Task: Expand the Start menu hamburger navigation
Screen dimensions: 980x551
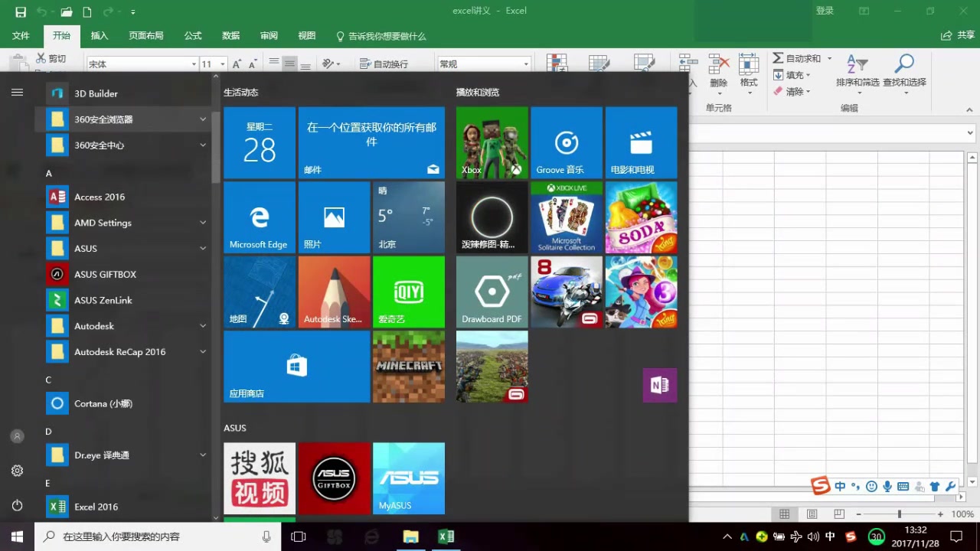Action: [x=17, y=93]
